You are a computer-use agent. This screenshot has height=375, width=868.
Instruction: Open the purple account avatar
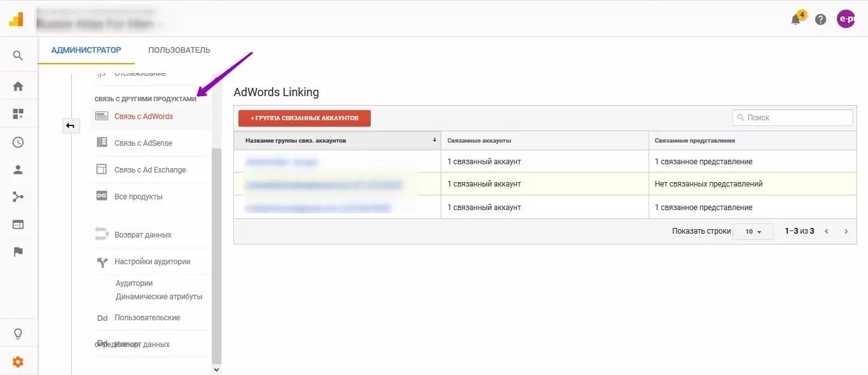(846, 19)
